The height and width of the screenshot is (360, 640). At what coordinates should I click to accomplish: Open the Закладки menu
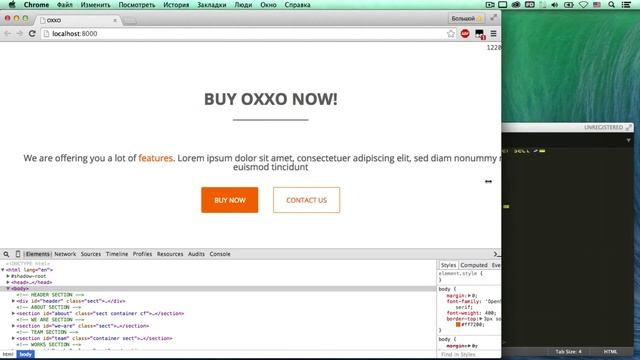click(x=211, y=5)
